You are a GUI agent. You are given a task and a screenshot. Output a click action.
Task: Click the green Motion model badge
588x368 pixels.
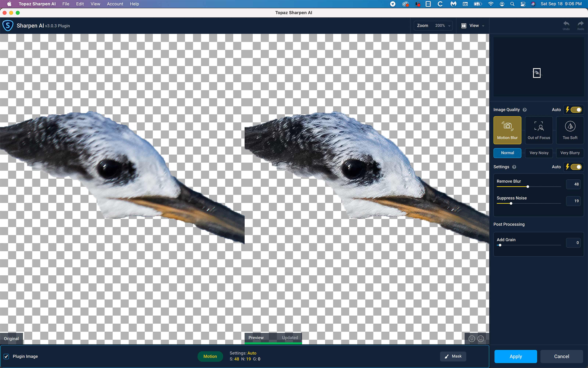[210, 356]
